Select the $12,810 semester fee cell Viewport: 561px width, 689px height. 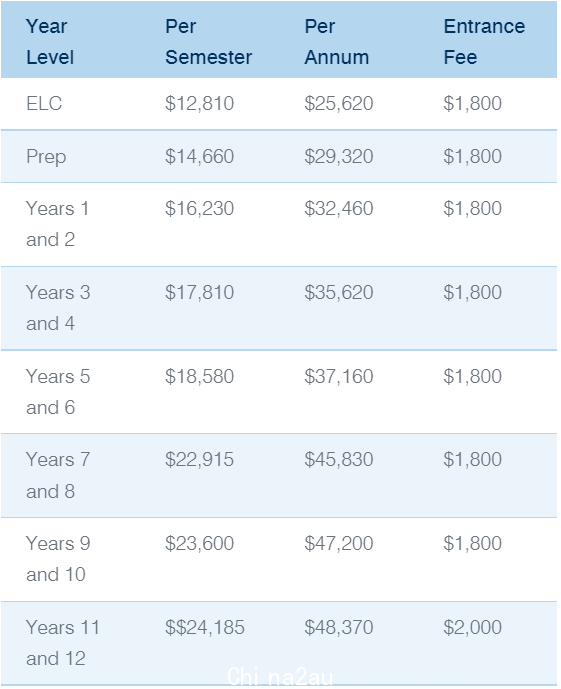click(199, 104)
